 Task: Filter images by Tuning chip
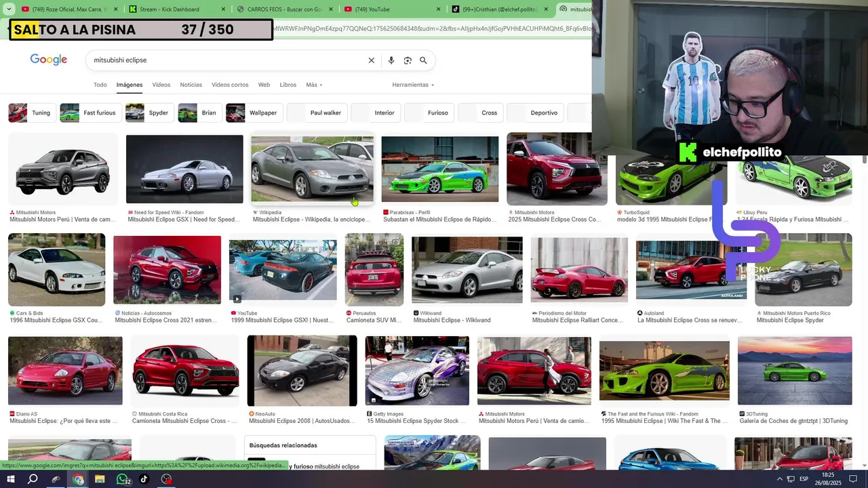tap(31, 113)
